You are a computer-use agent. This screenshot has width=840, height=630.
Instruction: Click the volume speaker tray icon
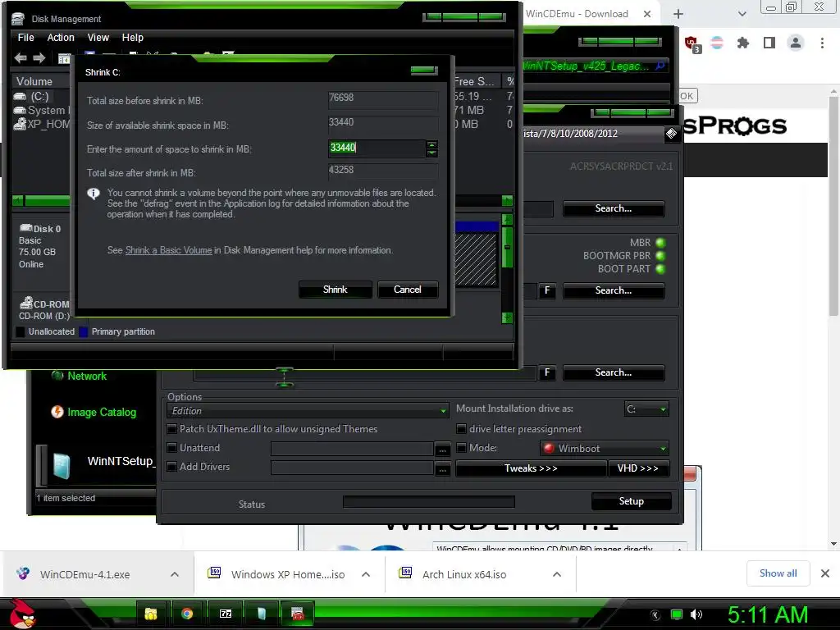696,614
